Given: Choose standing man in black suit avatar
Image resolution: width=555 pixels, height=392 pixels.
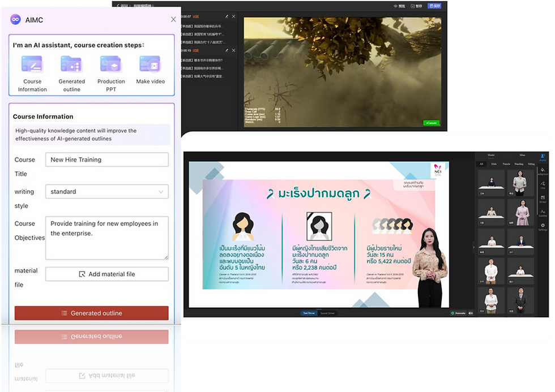Looking at the screenshot, I should coord(520,300).
